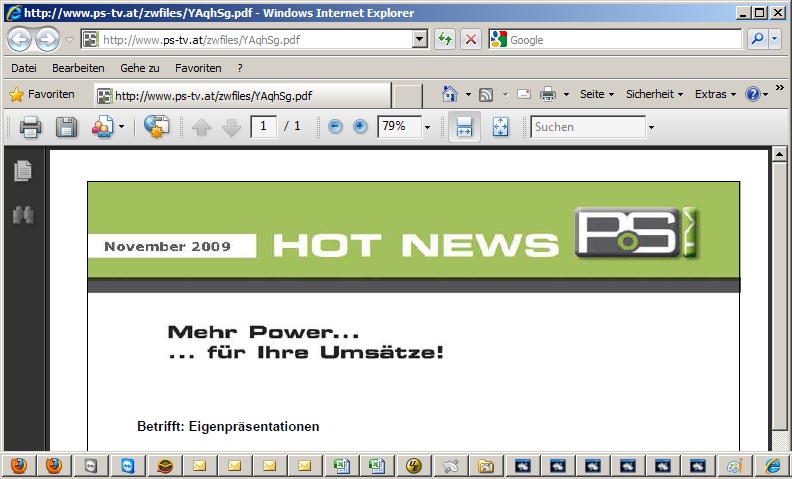Viewport: 792px width, 479px height.
Task: Open the folder explorer taskbar button
Action: [x=485, y=466]
